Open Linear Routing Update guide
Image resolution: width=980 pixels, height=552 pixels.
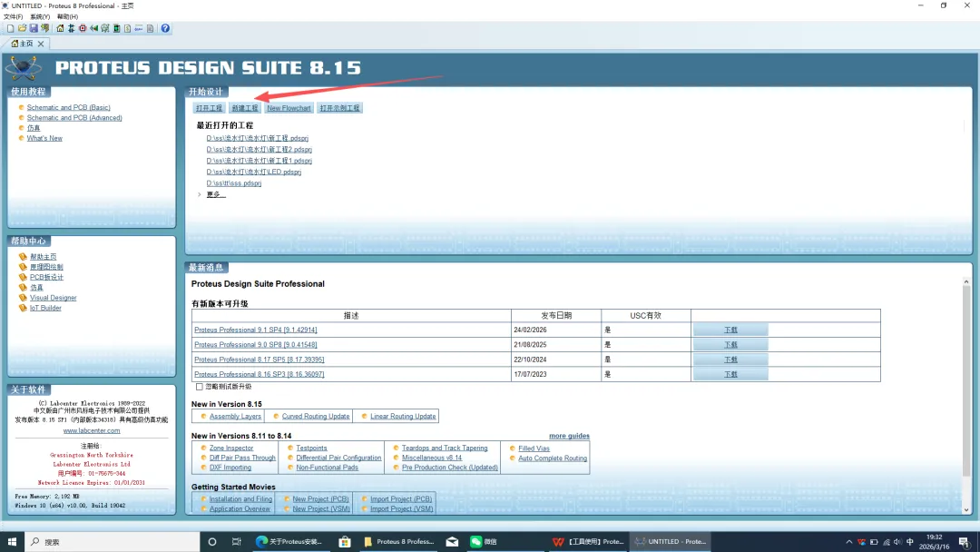click(x=403, y=417)
